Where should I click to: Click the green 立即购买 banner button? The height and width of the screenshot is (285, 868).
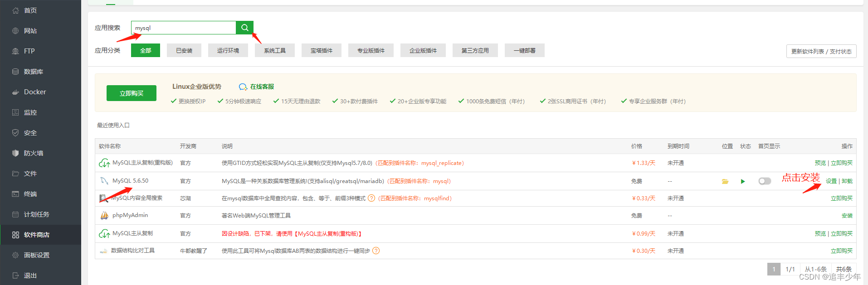pos(132,93)
